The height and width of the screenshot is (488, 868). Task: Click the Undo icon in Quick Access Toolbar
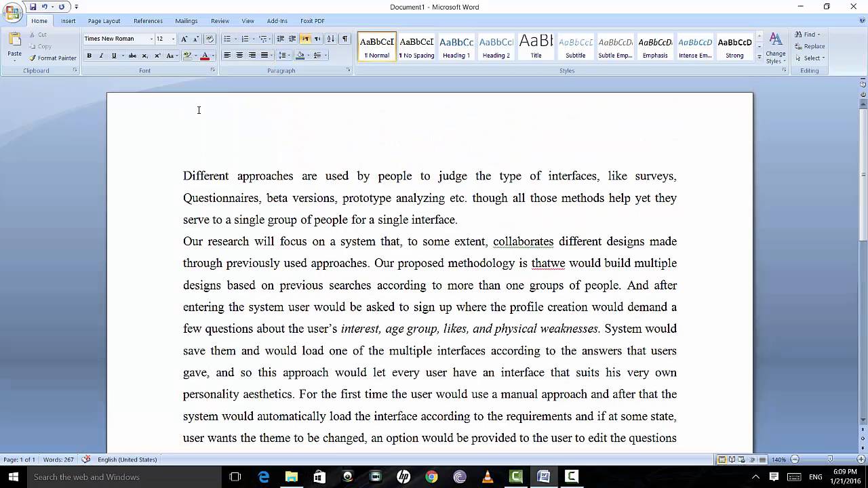[x=45, y=7]
